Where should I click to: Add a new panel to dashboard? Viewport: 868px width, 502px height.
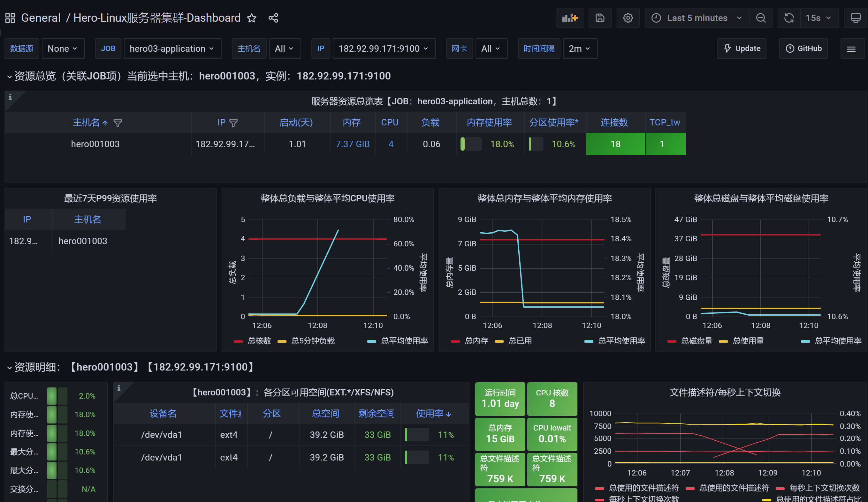pyautogui.click(x=570, y=18)
